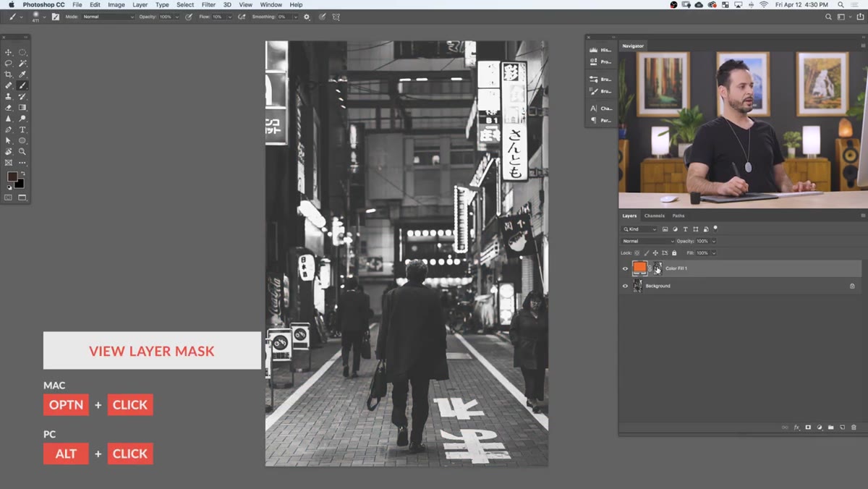Screen dimensions: 868x489
Task: Switch to the Channels tab
Action: (654, 216)
